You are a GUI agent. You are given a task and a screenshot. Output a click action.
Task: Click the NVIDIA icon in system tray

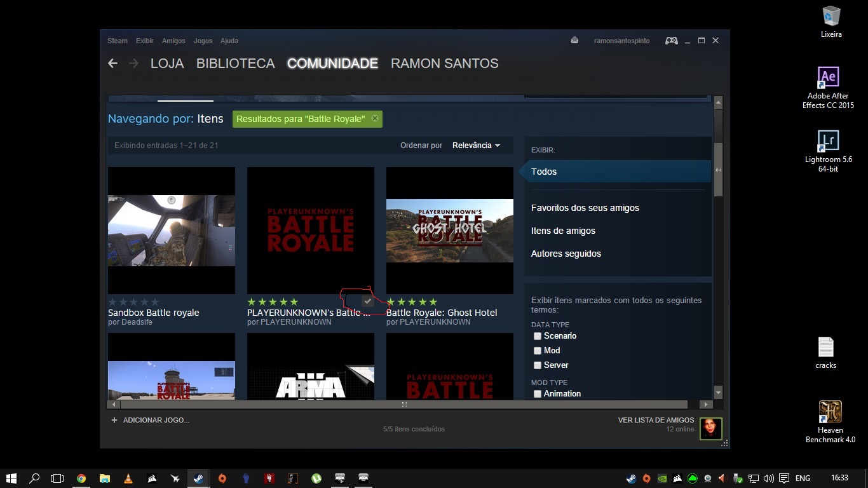(x=661, y=478)
